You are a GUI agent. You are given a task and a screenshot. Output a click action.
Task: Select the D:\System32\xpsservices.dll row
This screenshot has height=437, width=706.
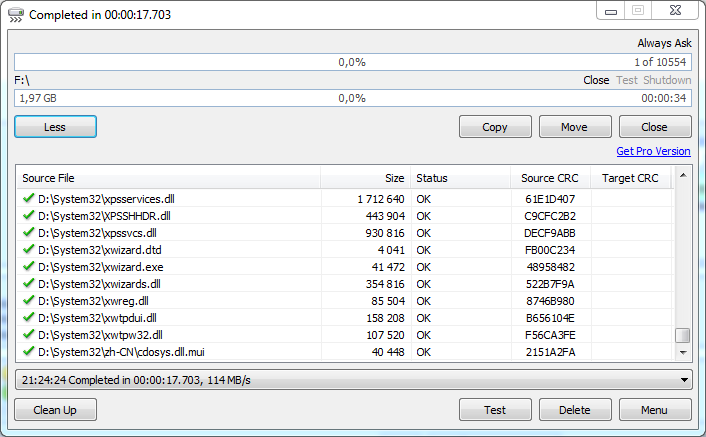(x=344, y=198)
